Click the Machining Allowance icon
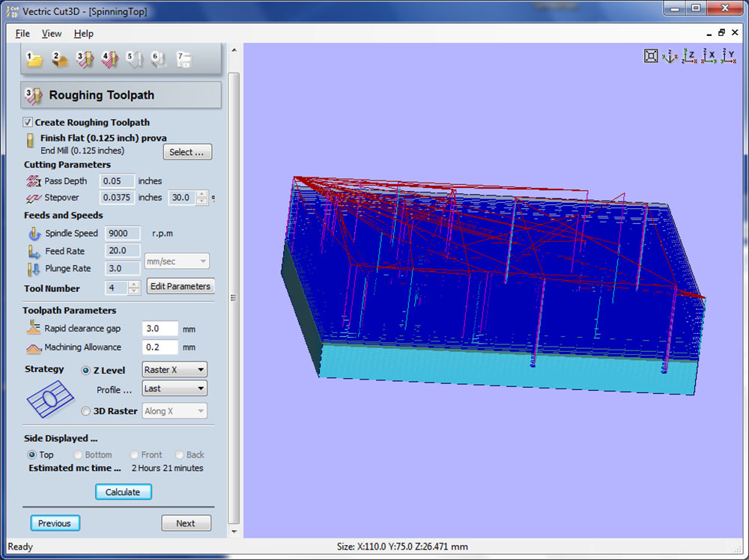749x560 pixels. coord(34,348)
